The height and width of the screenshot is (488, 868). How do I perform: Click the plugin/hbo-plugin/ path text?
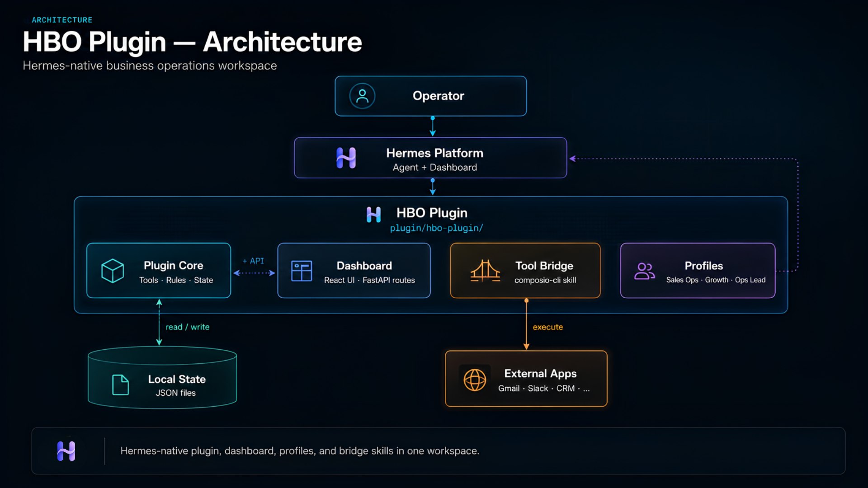click(x=436, y=228)
